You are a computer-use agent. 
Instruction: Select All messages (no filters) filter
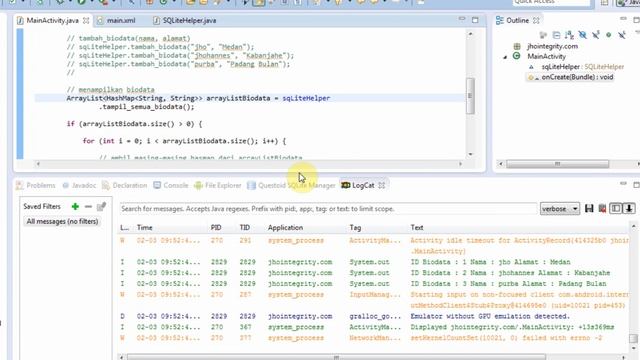pos(62,221)
